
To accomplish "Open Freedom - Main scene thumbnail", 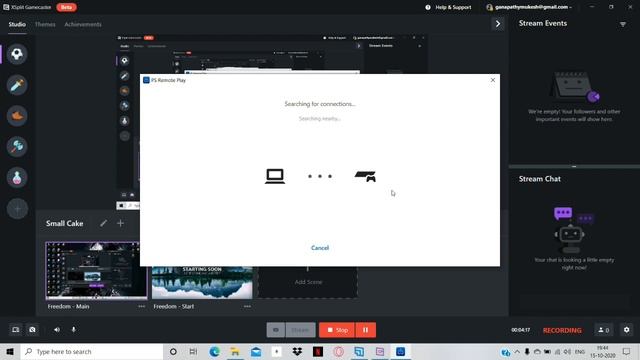I will pyautogui.click(x=96, y=270).
